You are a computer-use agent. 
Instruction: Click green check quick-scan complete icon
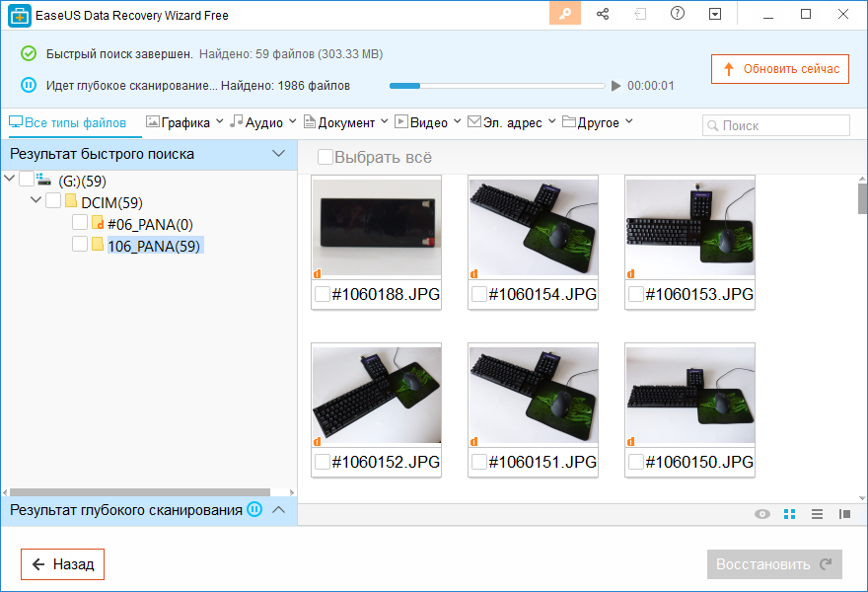[x=29, y=53]
